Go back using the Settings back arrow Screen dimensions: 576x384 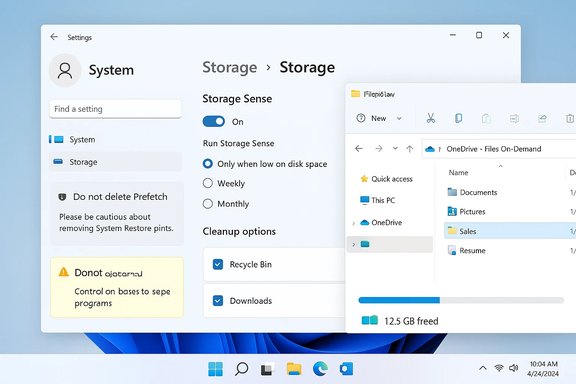[54, 37]
